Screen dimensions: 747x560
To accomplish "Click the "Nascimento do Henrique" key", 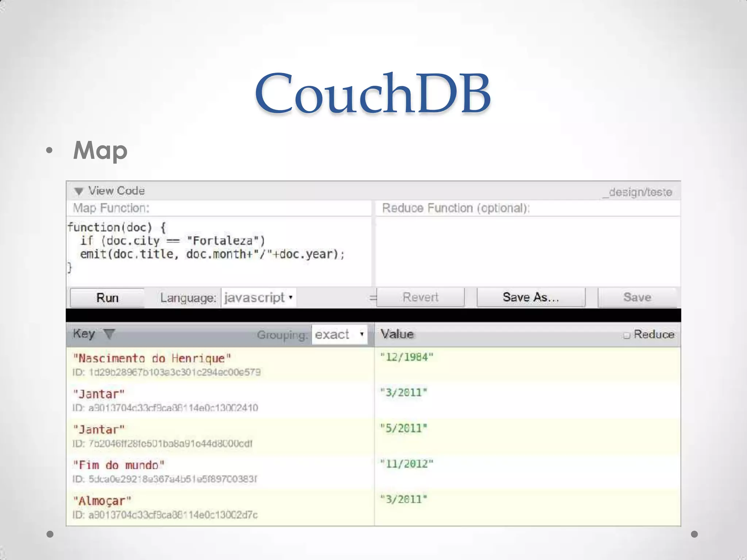I will 152,358.
